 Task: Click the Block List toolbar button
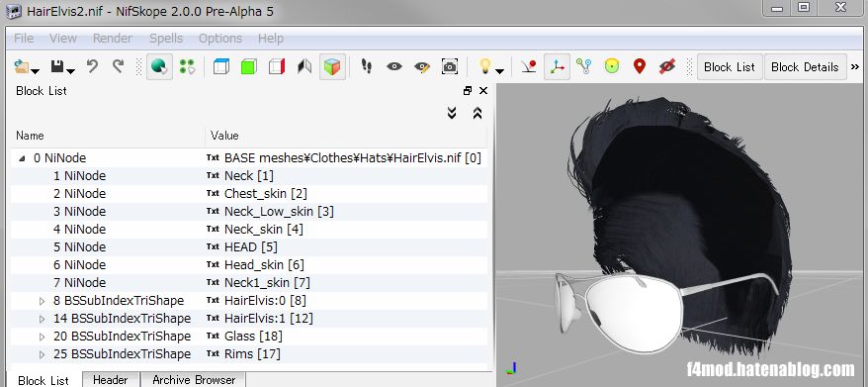(730, 67)
